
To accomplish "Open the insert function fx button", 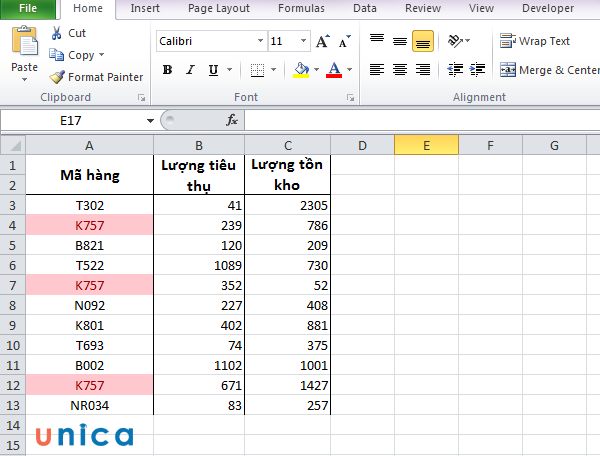I will (232, 120).
